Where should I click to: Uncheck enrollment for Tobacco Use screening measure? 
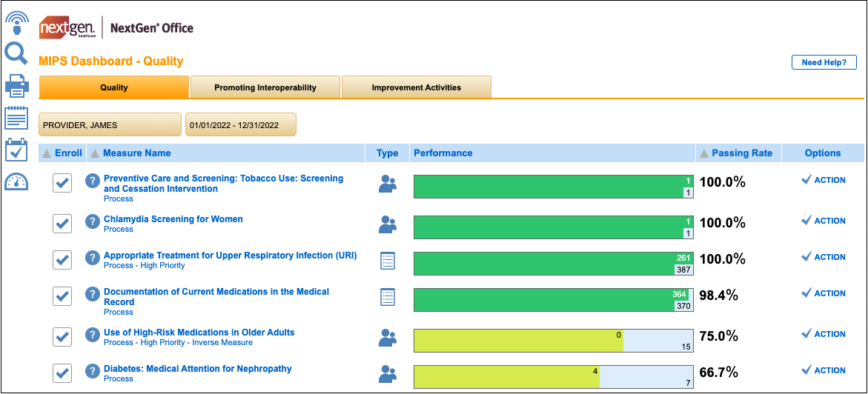(x=63, y=183)
